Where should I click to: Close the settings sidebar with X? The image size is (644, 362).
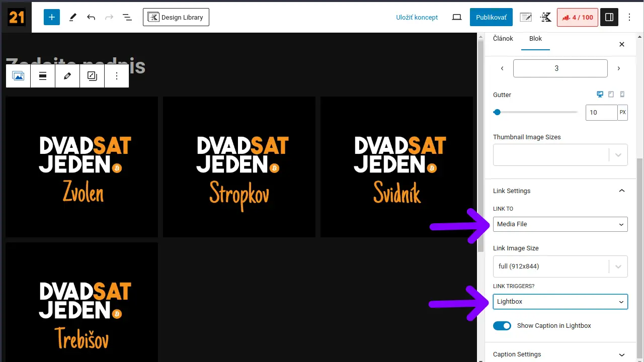[x=622, y=44]
